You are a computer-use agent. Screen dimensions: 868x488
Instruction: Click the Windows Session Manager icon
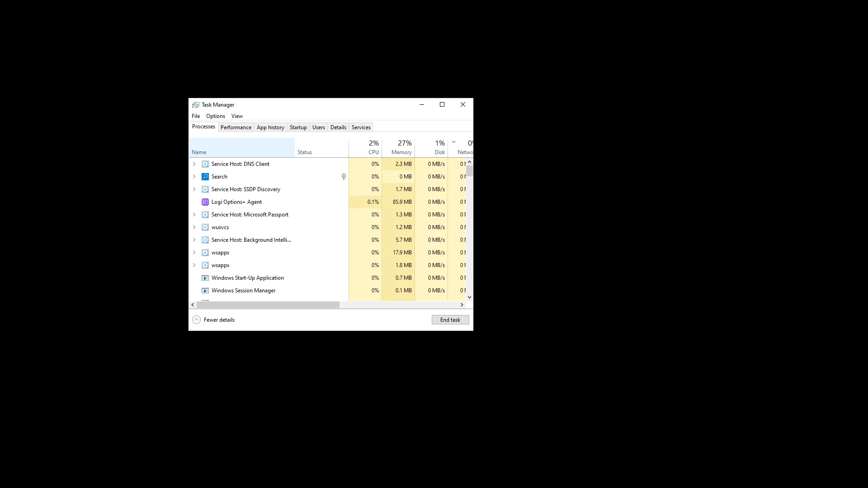[205, 291]
